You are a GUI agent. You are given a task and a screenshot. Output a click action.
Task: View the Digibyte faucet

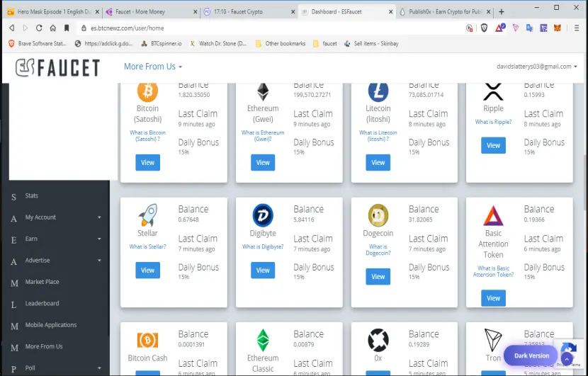pyautogui.click(x=263, y=270)
